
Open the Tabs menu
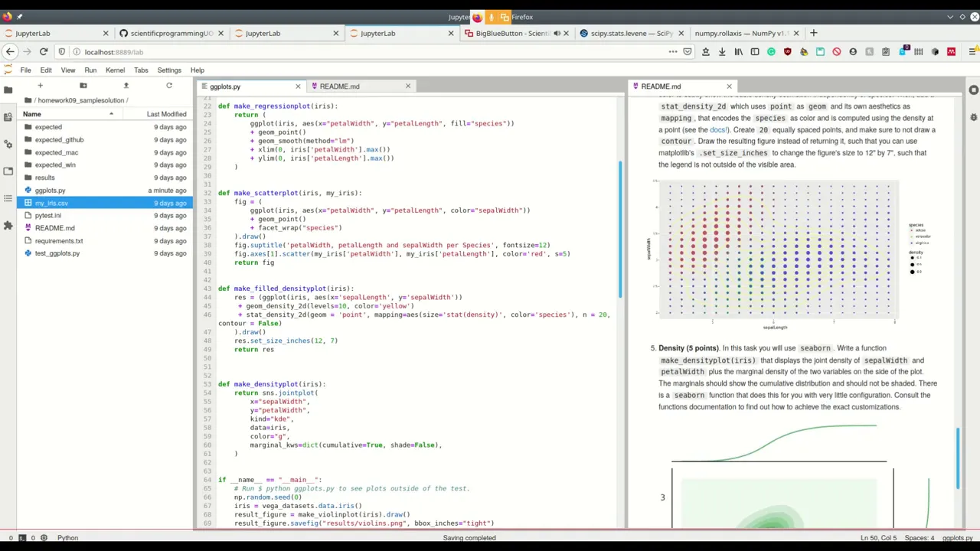141,70
